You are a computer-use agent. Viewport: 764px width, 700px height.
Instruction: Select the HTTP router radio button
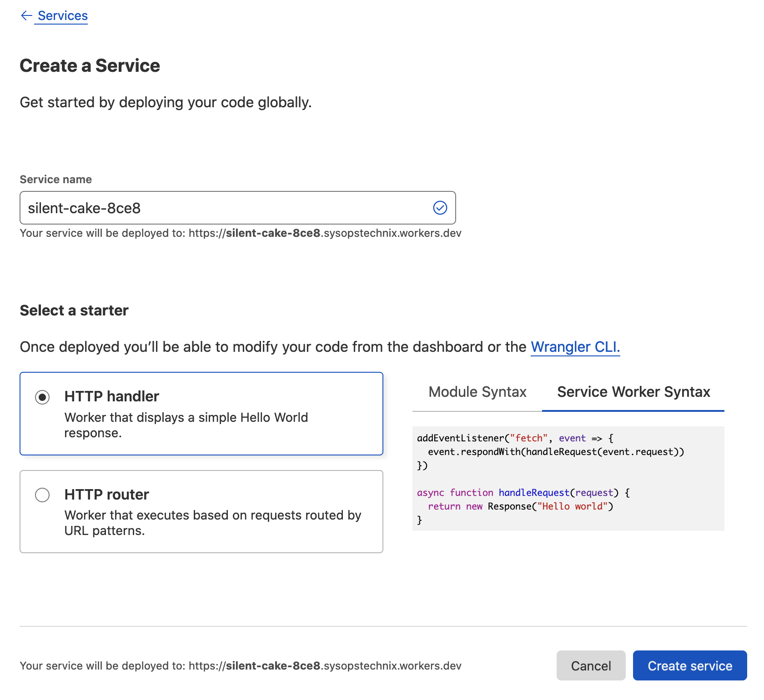42,495
